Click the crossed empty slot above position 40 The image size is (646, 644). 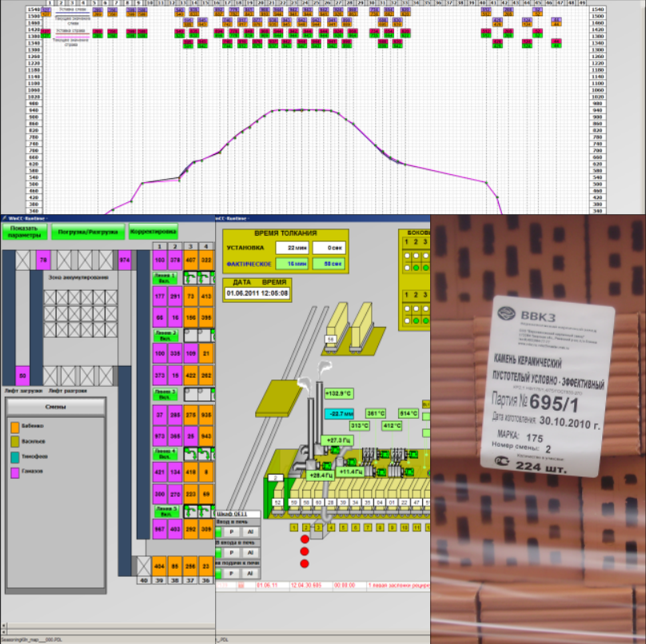point(144,566)
